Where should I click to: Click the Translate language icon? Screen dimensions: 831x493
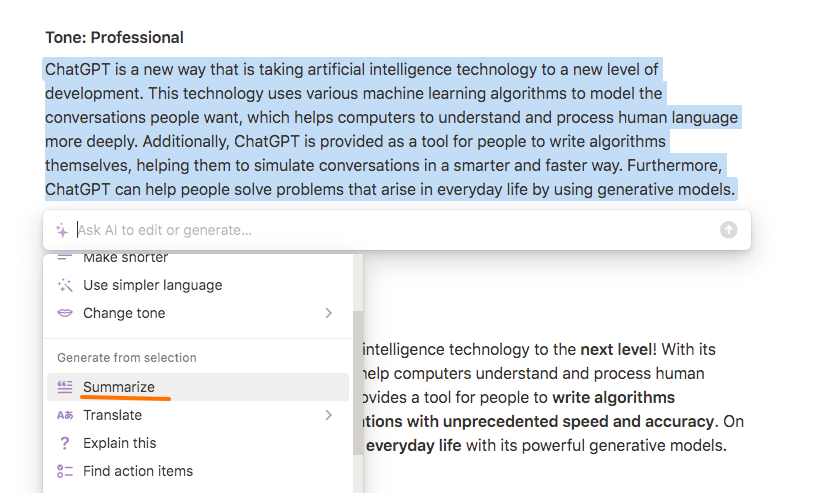click(x=65, y=415)
